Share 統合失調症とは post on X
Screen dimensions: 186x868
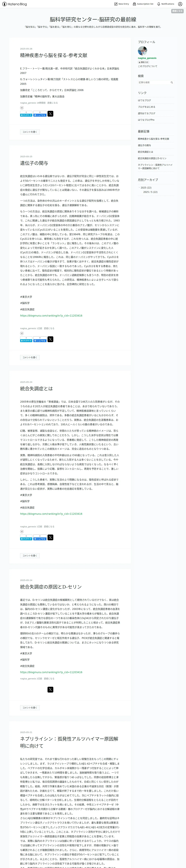pyautogui.click(x=50, y=537)
